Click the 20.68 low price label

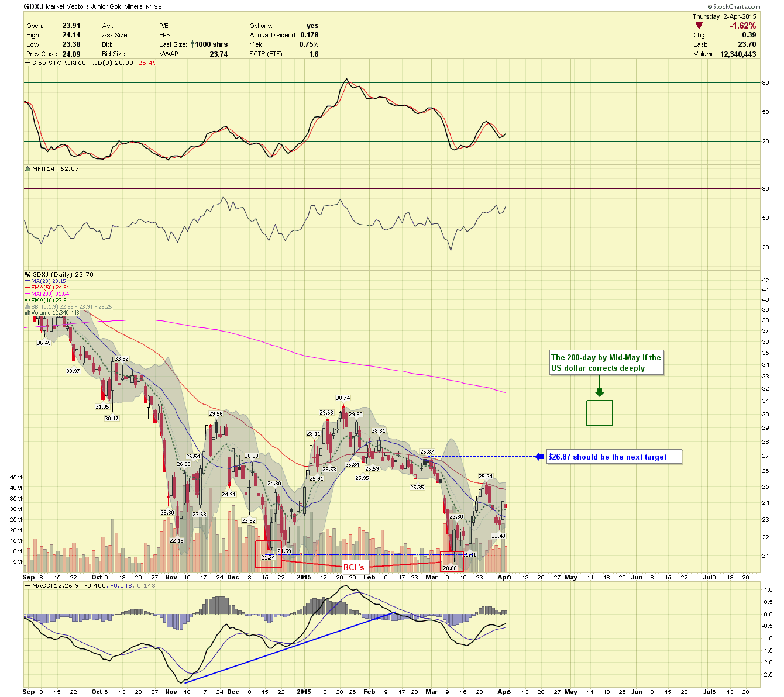click(449, 568)
